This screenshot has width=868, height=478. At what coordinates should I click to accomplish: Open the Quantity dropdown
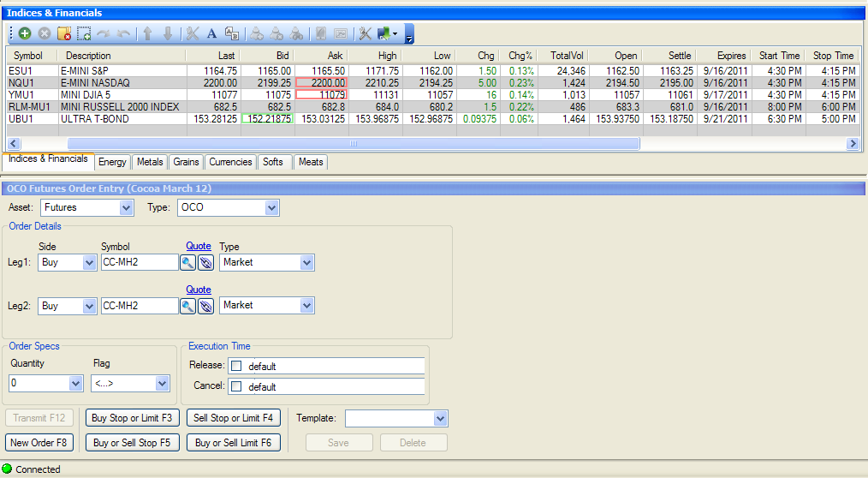[75, 383]
